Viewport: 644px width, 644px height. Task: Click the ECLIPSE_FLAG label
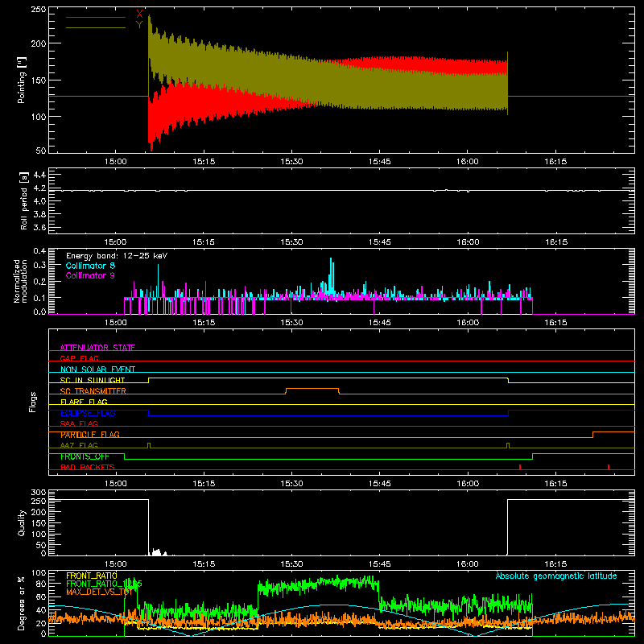coord(88,413)
